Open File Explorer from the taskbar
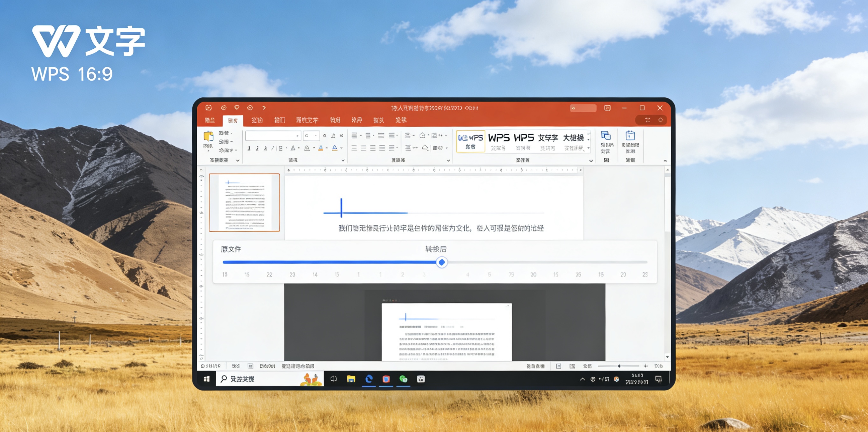 (351, 379)
